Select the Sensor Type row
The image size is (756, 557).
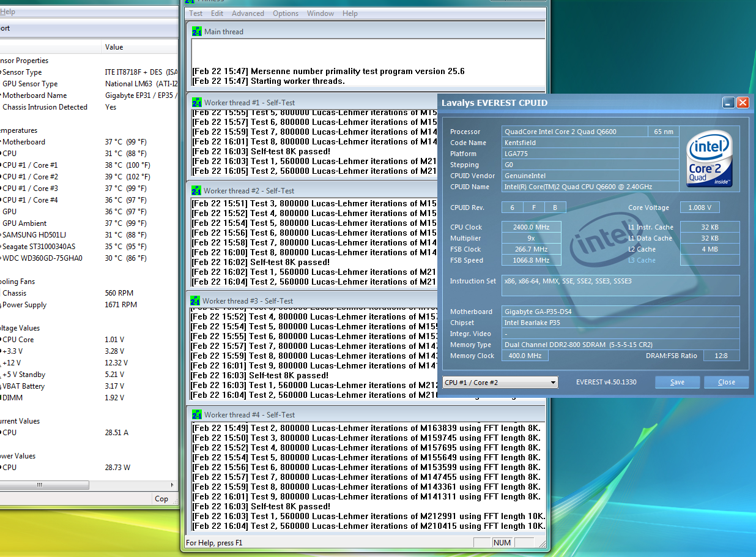coord(89,72)
